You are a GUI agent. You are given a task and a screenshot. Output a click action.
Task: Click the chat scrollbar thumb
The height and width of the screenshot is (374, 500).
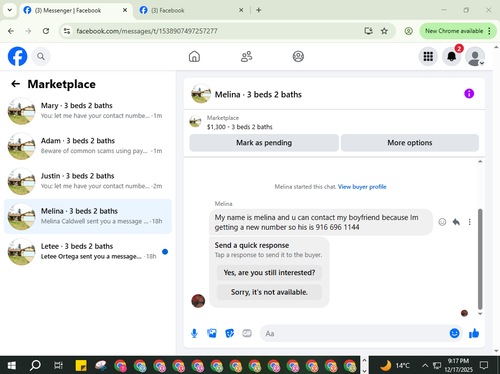click(x=480, y=259)
